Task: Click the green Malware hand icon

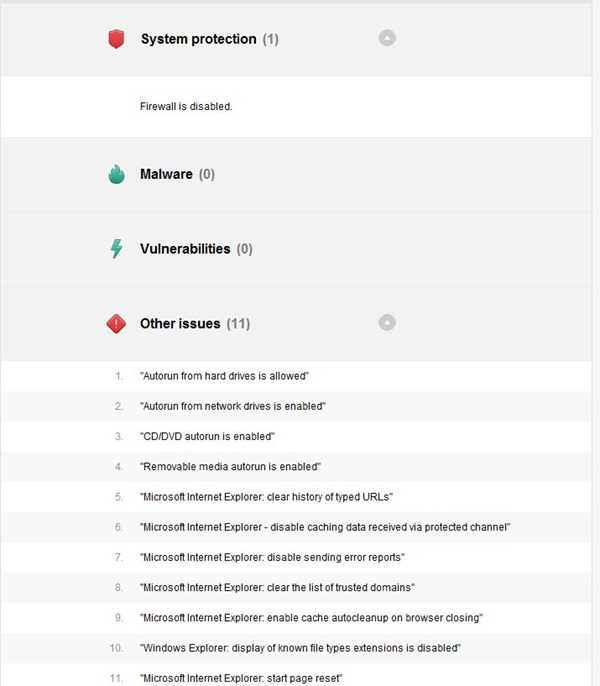Action: (x=117, y=174)
